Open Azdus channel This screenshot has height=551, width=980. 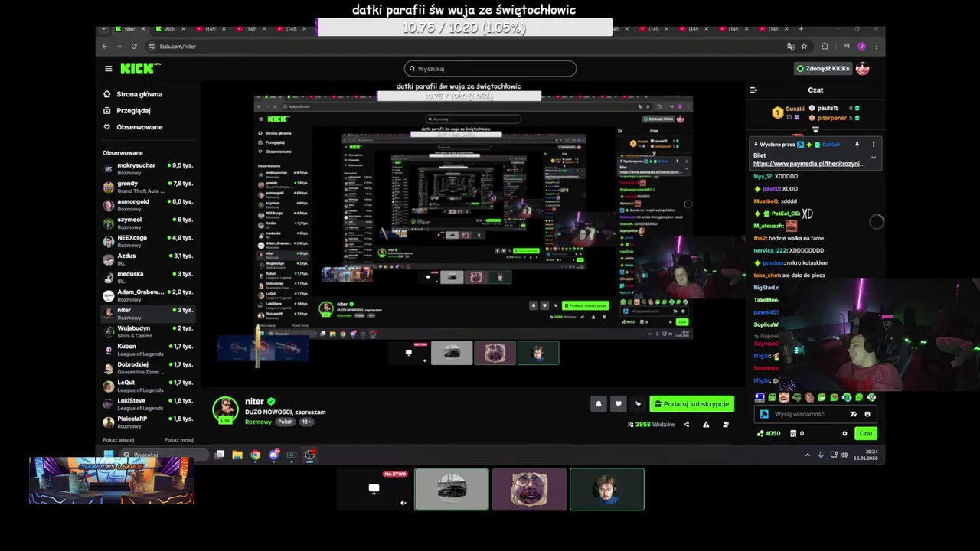[149, 259]
